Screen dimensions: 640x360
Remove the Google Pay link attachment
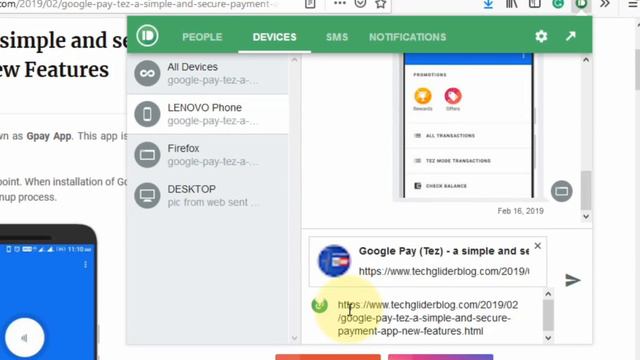pyautogui.click(x=538, y=246)
